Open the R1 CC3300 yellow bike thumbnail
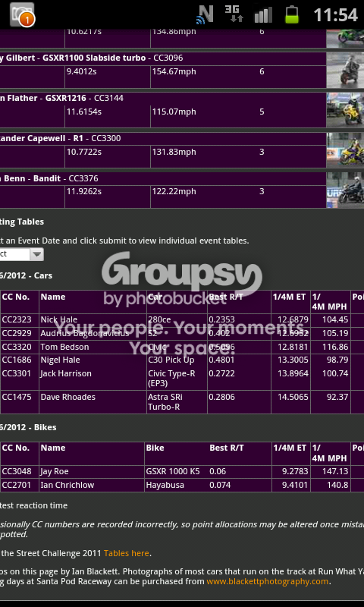Viewport: 364px width, 607px height. (x=345, y=150)
